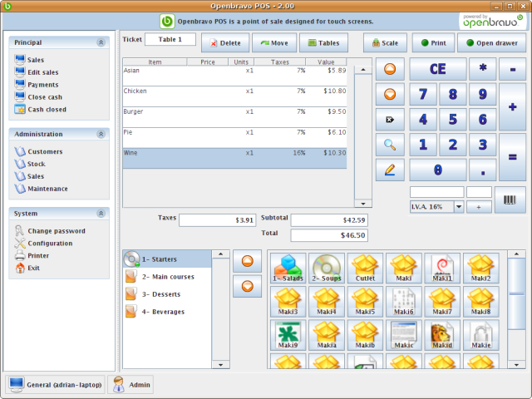Click the small + button beside tax dropdown
Screen dimensions: 532x399
click(x=479, y=207)
